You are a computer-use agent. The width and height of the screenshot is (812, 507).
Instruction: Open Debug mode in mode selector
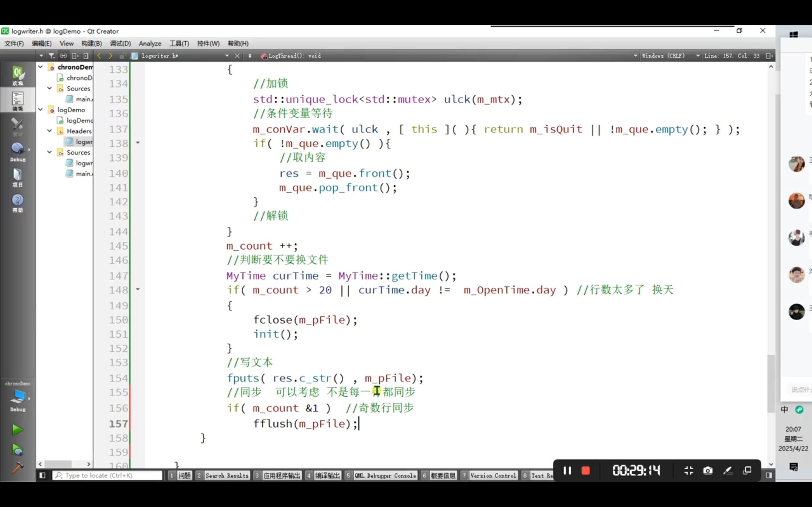(x=17, y=151)
